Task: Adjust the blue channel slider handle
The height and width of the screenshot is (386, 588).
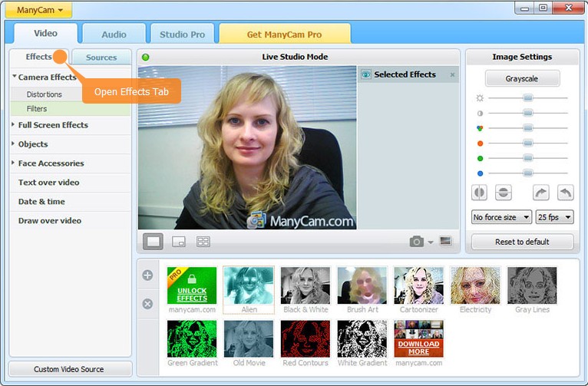Action: [528, 173]
